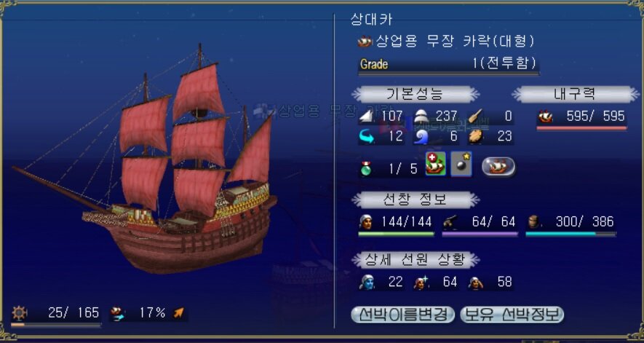Open the 보유 선박정보 owned ship info
Screen dimensions: 644x343
pyautogui.click(x=512, y=315)
